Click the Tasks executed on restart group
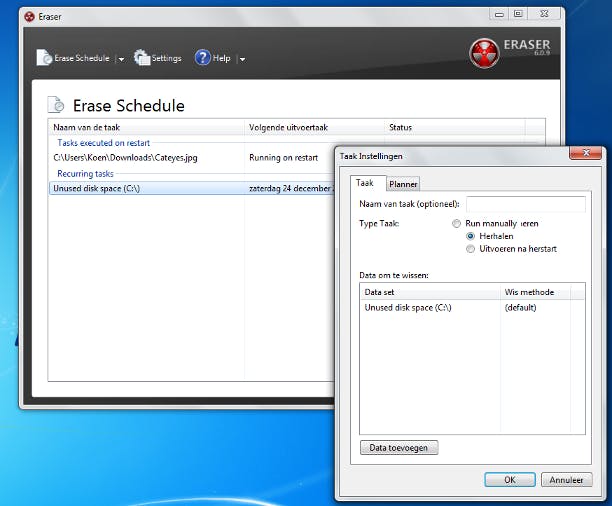Viewport: 612px width, 506px height. [x=104, y=143]
